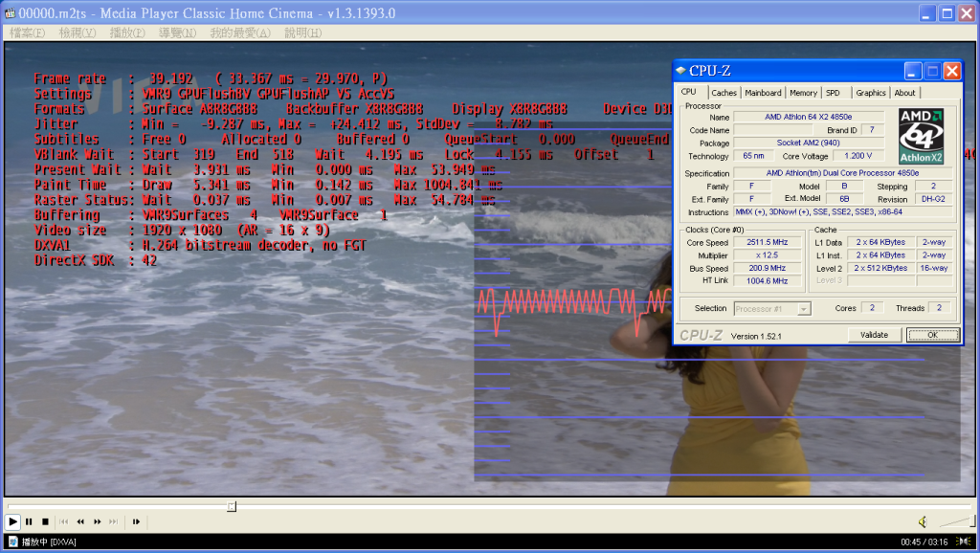Maximize the Media Player Classic window
The width and height of the screenshot is (980, 553).
tap(947, 13)
